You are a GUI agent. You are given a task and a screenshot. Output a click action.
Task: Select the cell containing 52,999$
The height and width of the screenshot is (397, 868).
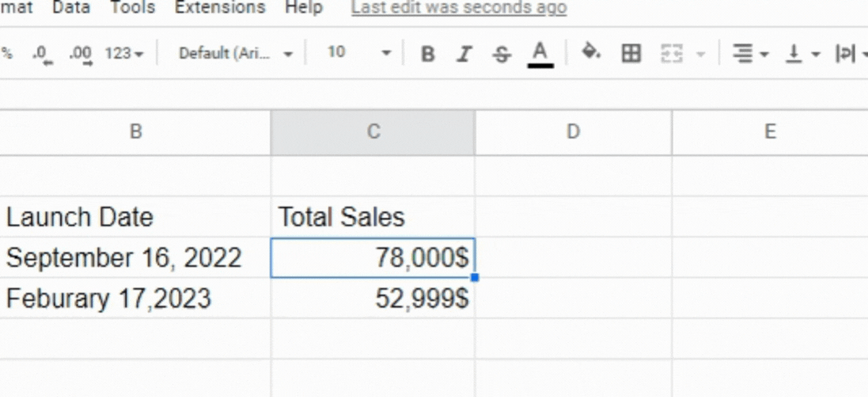pos(372,297)
